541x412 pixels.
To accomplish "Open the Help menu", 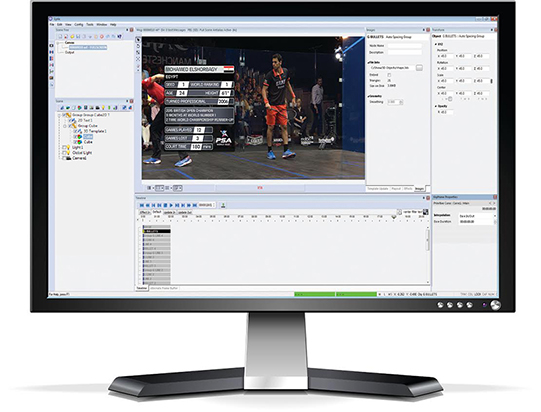I will tap(113, 25).
